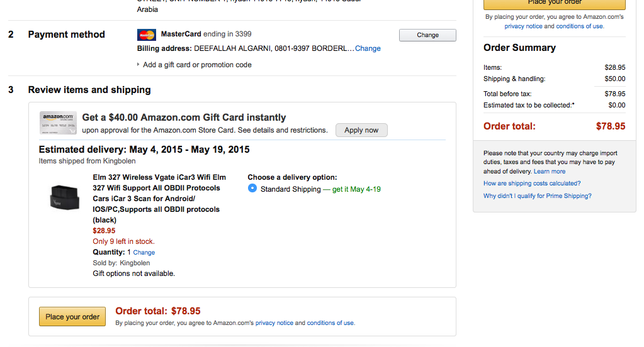
Task: Open privacy notice link in order sidebar
Action: [523, 26]
